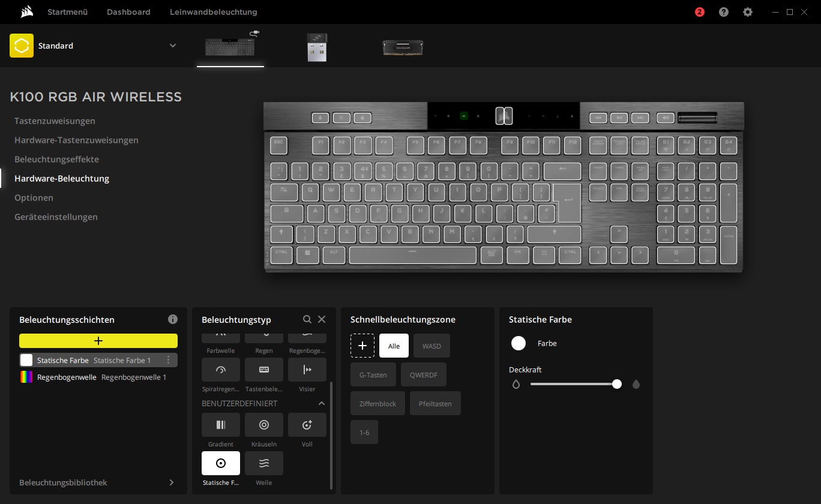The height and width of the screenshot is (504, 821).
Task: Select the QWERDF lighting zone
Action: pyautogui.click(x=424, y=374)
